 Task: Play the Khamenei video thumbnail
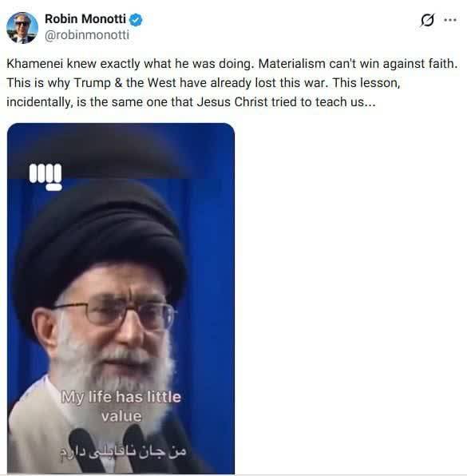[x=121, y=299]
